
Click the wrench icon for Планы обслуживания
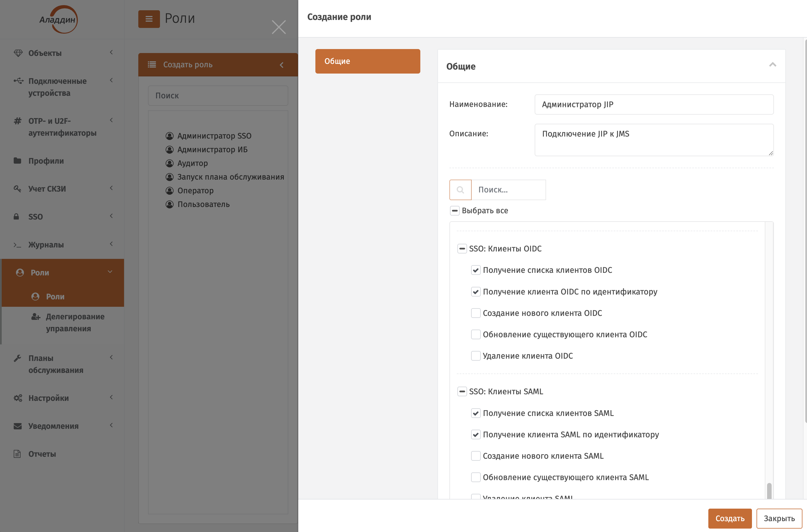[17, 358]
